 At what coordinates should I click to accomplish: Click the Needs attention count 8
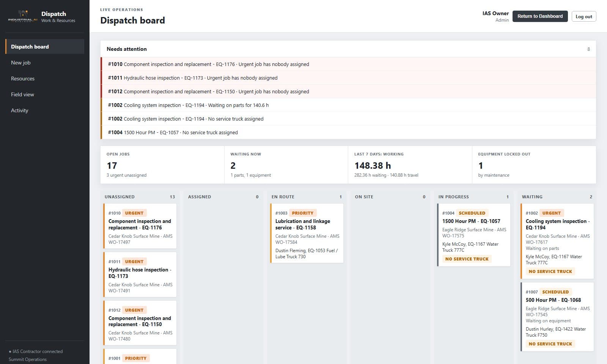click(x=588, y=49)
